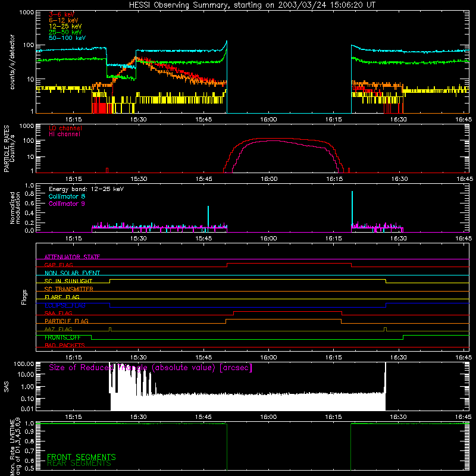Click the SC_IN_SUNLIGHT flag label

point(68,281)
